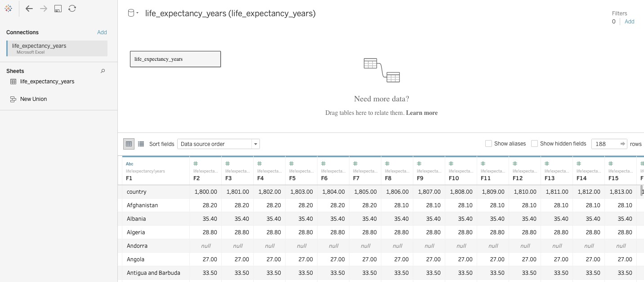Viewport: 644px width, 282px height.
Task: Search sheets with the magnifier icon
Action: pyautogui.click(x=103, y=71)
